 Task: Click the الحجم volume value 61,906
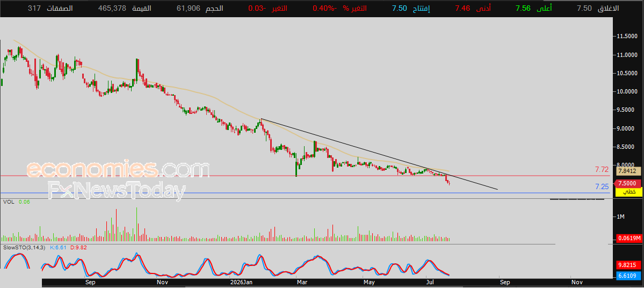187,8
